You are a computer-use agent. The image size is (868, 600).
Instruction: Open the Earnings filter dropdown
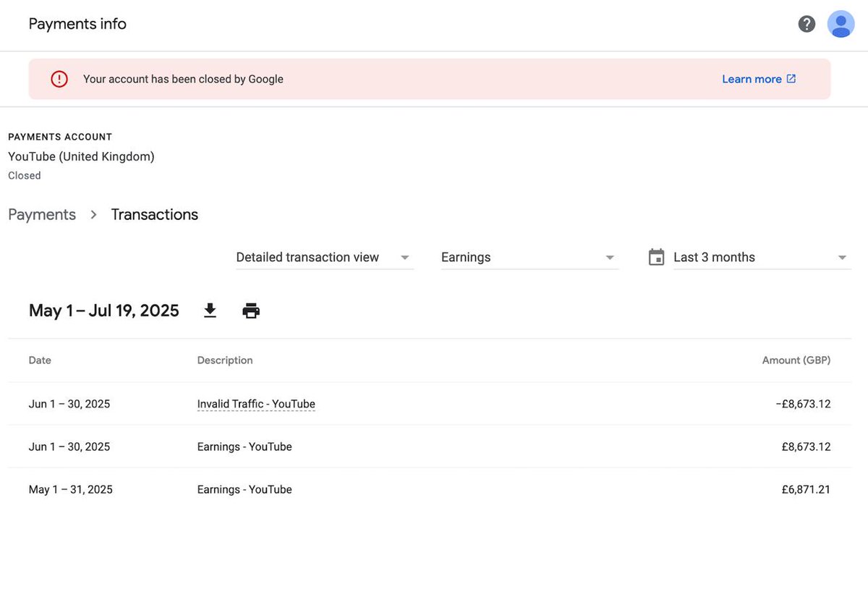click(529, 258)
